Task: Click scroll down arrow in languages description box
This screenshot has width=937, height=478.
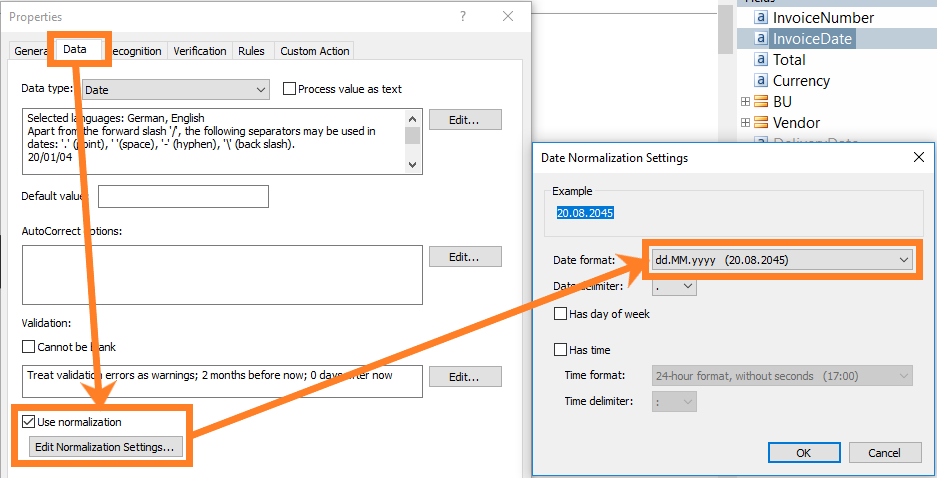Action: pyautogui.click(x=412, y=164)
